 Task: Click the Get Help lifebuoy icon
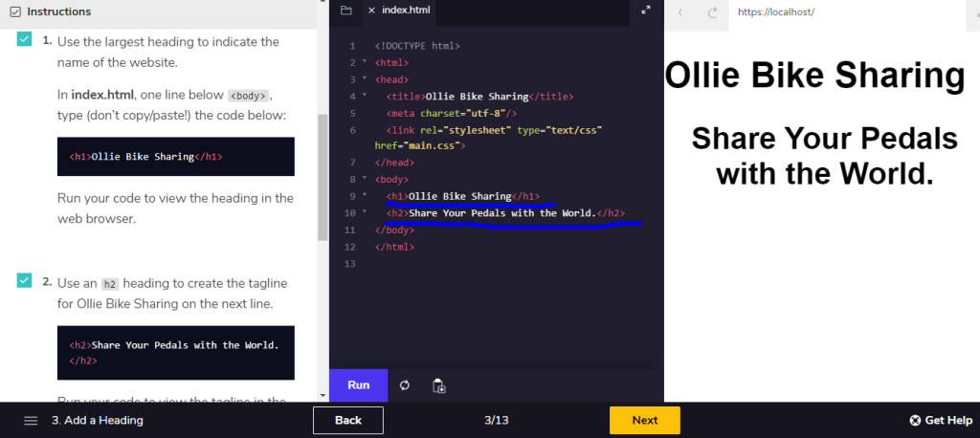tap(915, 421)
